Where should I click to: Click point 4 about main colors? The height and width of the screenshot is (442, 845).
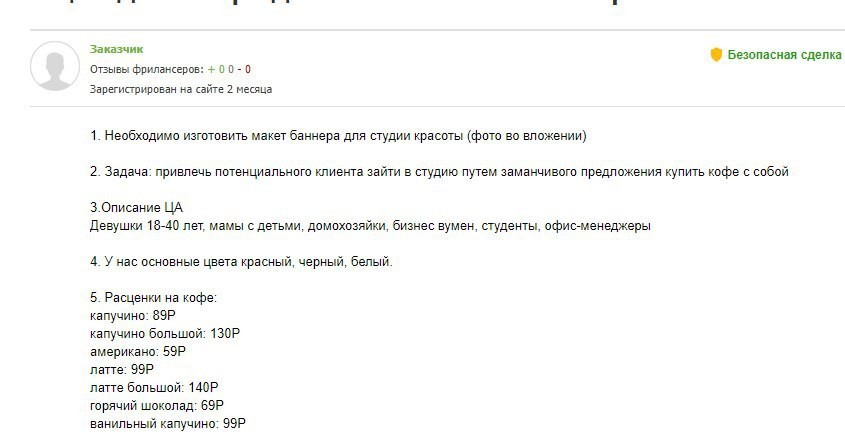pyautogui.click(x=241, y=262)
